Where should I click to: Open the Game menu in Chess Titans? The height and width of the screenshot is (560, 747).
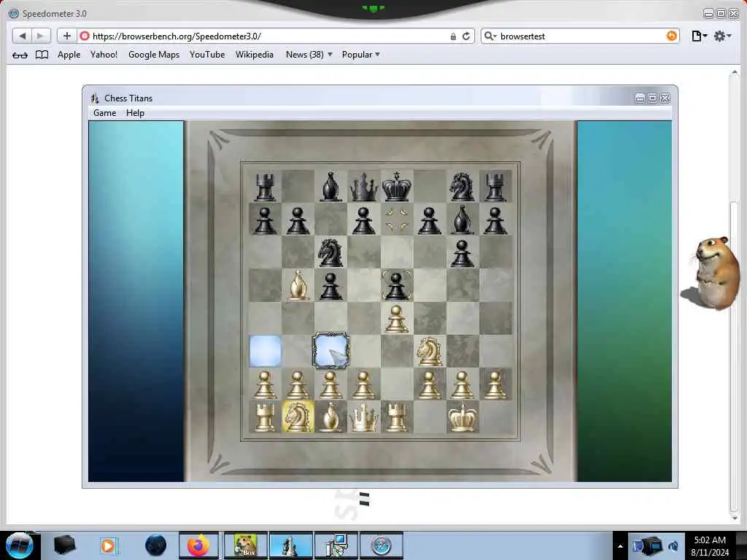[x=105, y=113]
